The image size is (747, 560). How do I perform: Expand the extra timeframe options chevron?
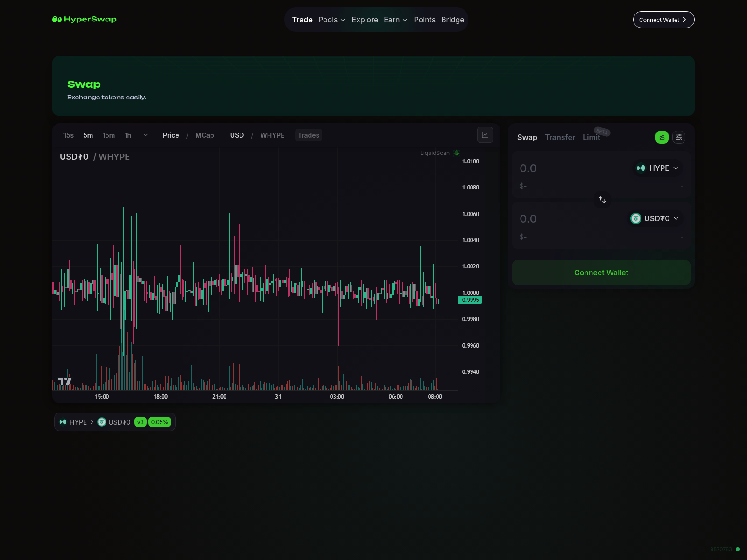(x=145, y=135)
